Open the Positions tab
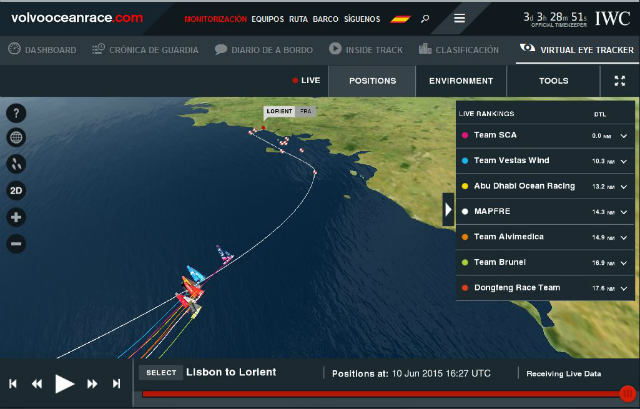The image size is (640, 409). 372,81
